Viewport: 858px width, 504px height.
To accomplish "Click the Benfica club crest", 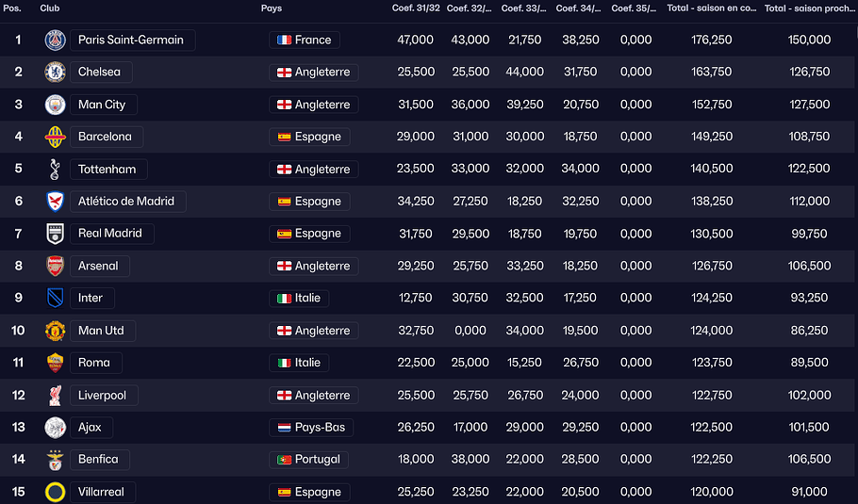I will pyautogui.click(x=55, y=460).
